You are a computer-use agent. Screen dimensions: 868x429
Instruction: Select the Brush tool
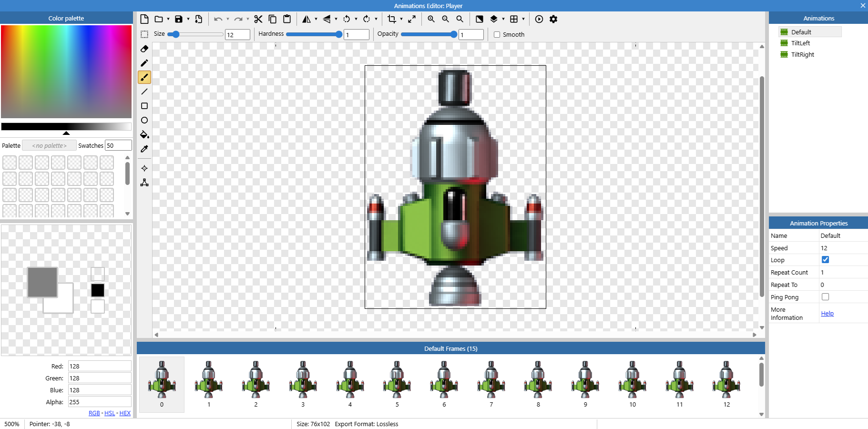[144, 77]
